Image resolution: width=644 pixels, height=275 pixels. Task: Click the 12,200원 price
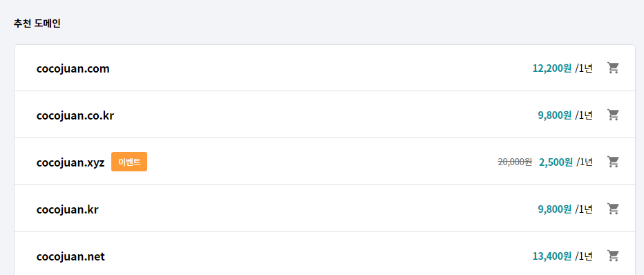pyautogui.click(x=552, y=68)
